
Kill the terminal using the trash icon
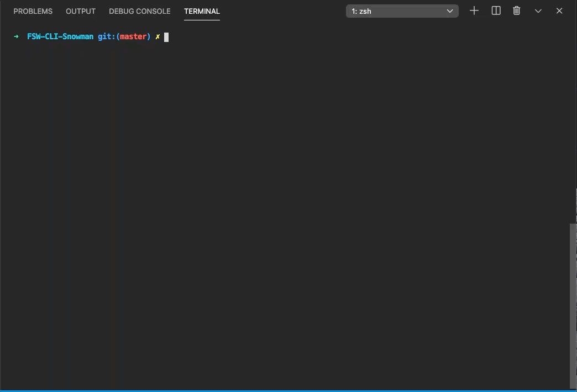[517, 11]
